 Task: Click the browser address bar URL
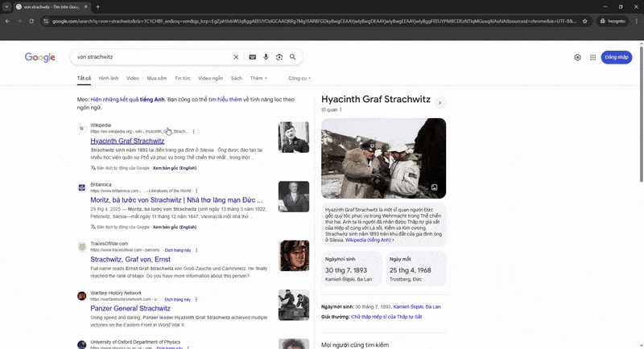click(314, 21)
